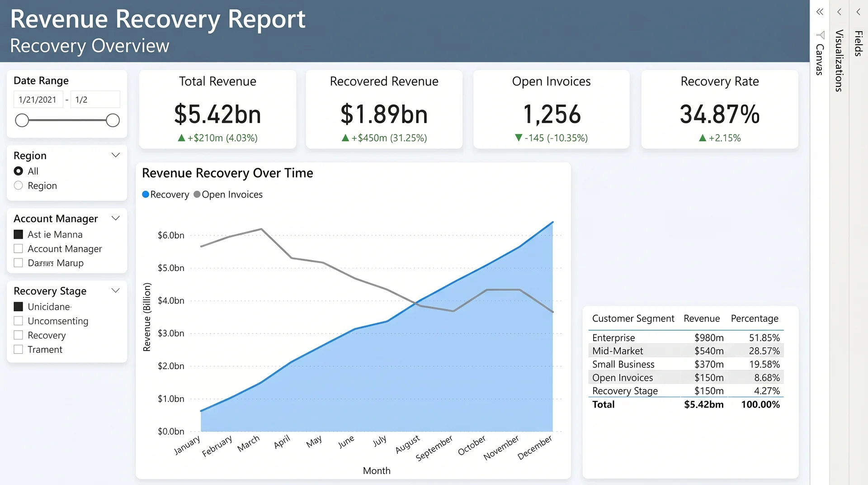Sort by Percentage column header

pos(755,319)
